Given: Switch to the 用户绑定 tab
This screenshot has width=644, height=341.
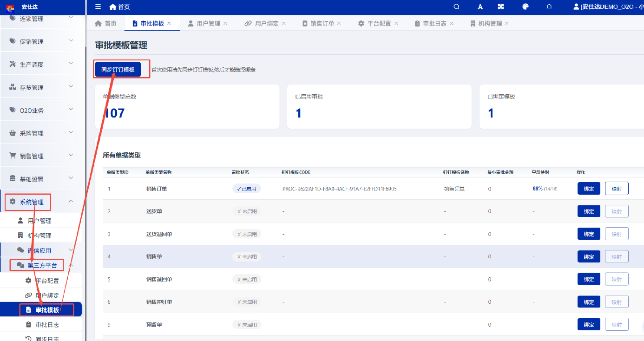Looking at the screenshot, I should pyautogui.click(x=265, y=23).
